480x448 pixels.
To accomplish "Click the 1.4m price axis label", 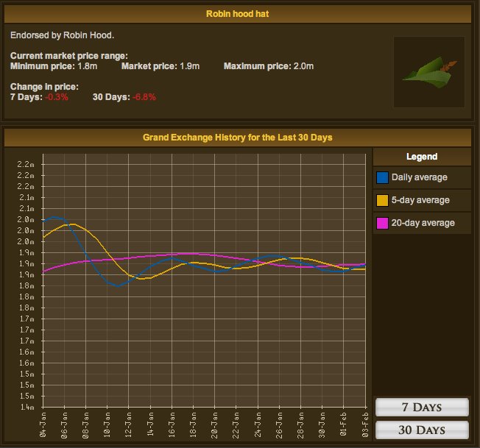I will point(27,407).
